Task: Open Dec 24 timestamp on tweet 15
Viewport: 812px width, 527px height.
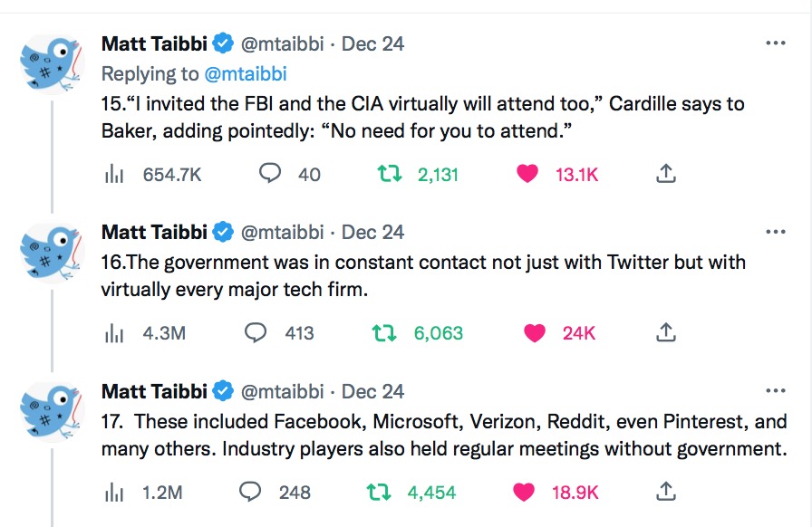Action: pos(372,44)
